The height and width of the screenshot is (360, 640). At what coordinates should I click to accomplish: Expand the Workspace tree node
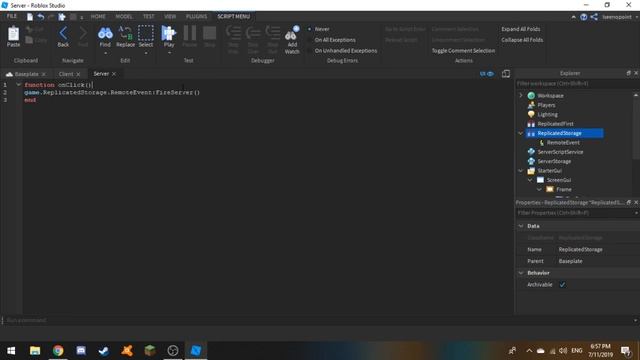coord(520,95)
